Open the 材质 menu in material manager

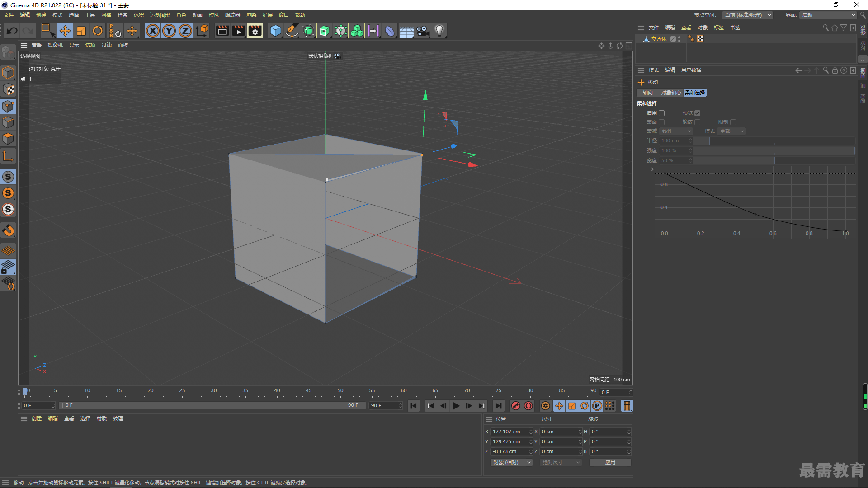coord(102,418)
